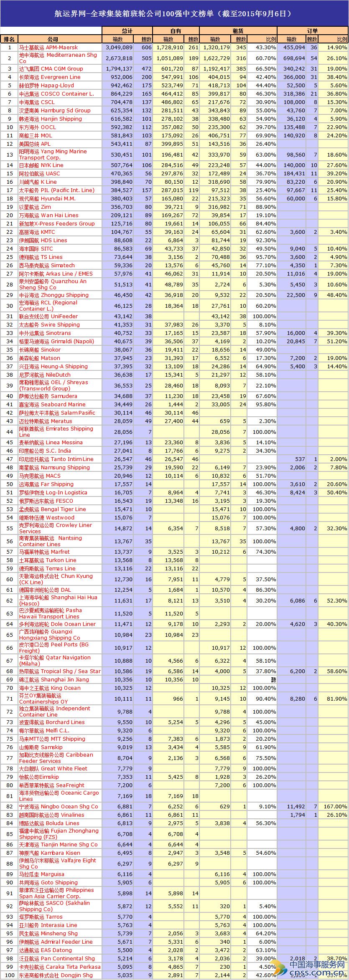This screenshot has height=980, width=349.
Task: Select company 地中海航运 Mediterranean Shg Co
Action: point(58,58)
